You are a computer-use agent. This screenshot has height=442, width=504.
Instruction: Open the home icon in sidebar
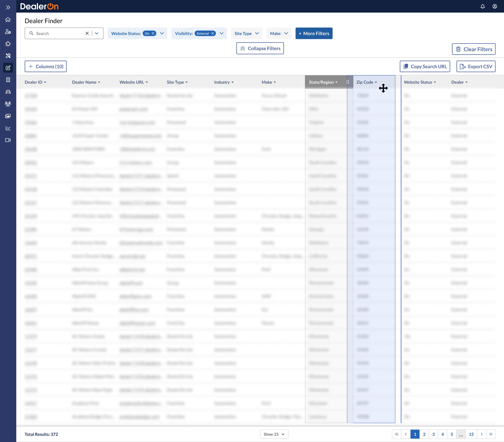tap(8, 20)
